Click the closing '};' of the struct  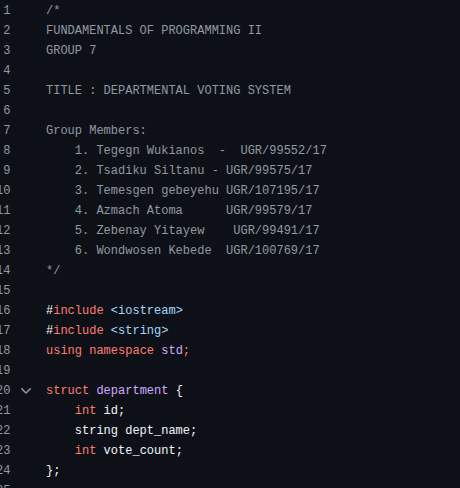click(53, 470)
